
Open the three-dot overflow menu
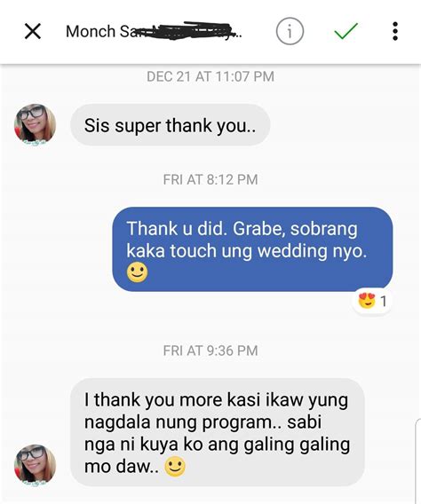tap(395, 31)
